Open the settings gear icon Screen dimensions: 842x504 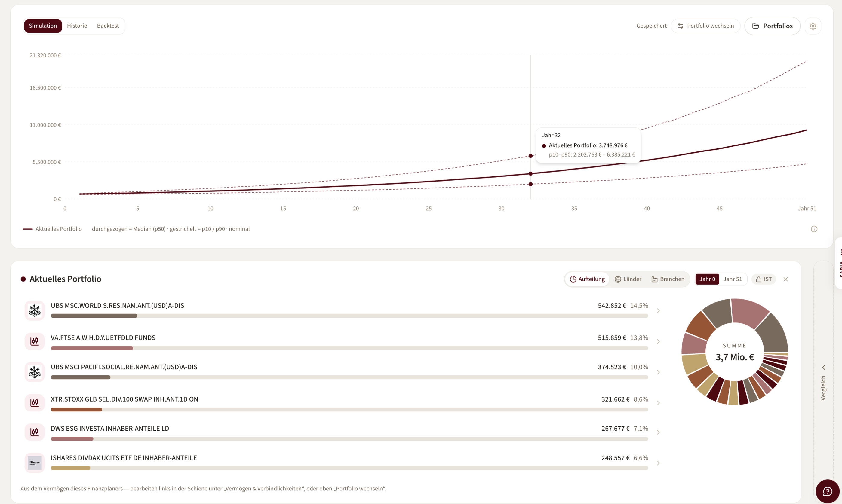click(x=813, y=26)
